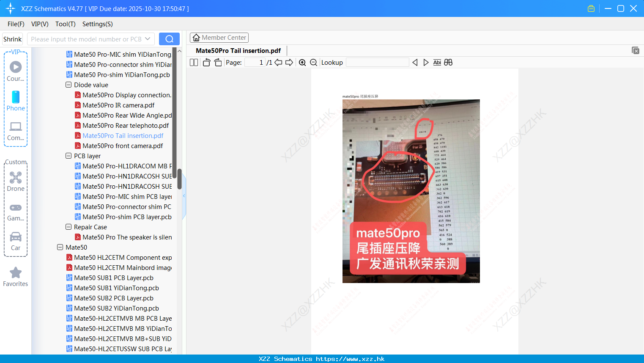Rotate page clockwise

(x=218, y=63)
